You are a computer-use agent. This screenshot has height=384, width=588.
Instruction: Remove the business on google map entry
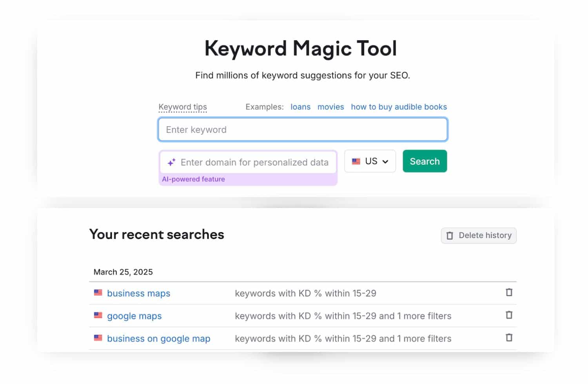point(509,338)
